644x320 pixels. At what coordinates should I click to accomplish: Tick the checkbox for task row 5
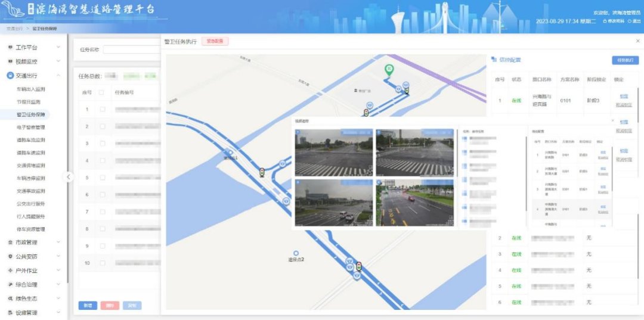(103, 178)
